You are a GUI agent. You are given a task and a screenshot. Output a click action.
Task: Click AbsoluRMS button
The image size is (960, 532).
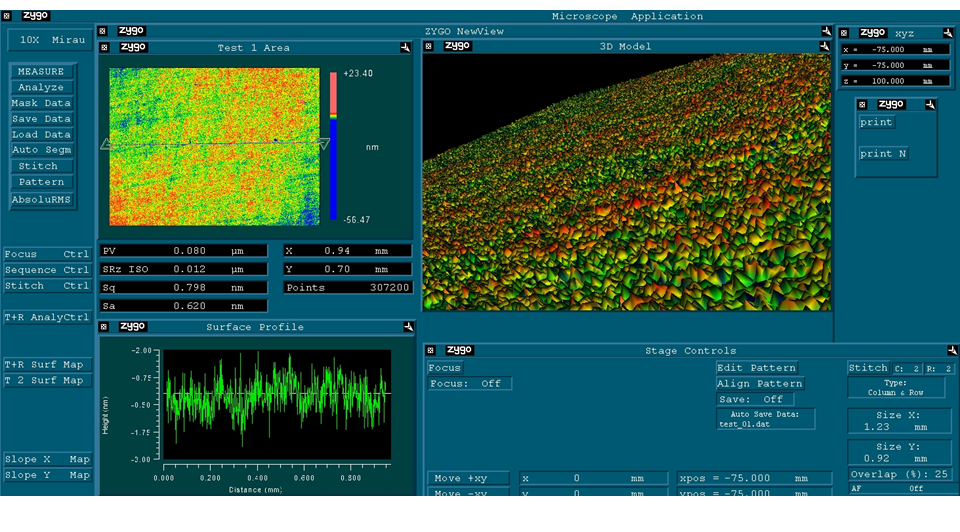click(42, 200)
